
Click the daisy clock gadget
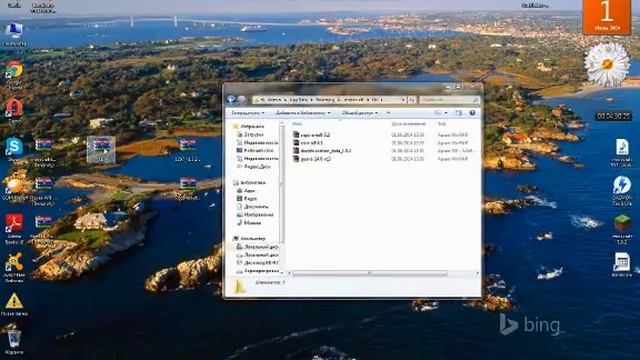607,64
